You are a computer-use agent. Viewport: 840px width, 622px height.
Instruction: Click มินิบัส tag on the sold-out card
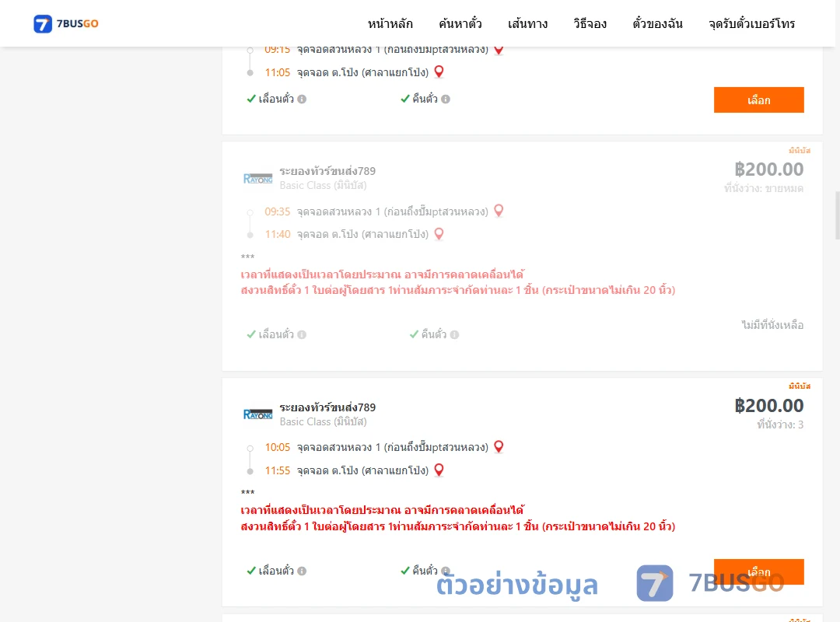pos(800,151)
